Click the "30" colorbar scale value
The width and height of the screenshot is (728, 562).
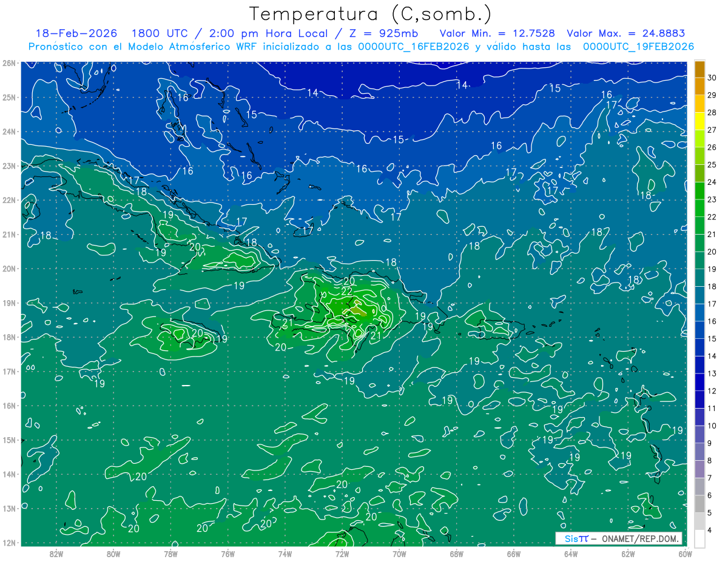(x=712, y=78)
